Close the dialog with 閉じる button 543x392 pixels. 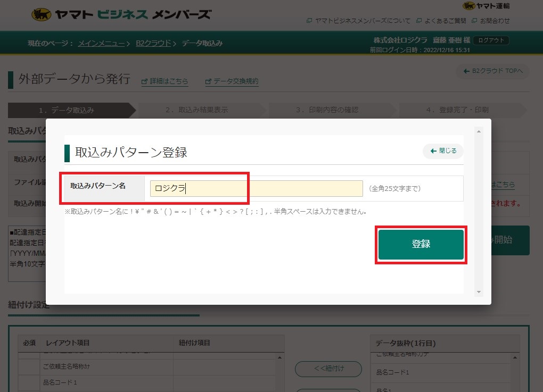443,151
